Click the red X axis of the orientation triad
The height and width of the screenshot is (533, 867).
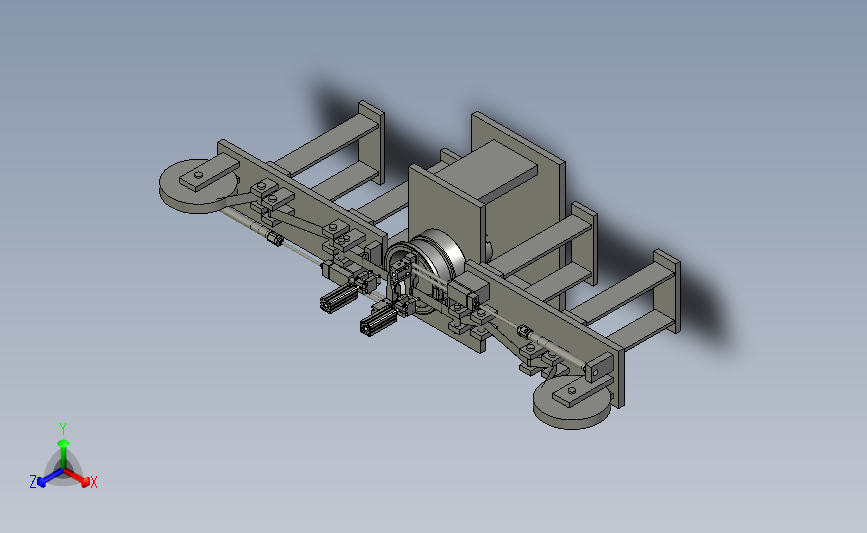(77, 478)
